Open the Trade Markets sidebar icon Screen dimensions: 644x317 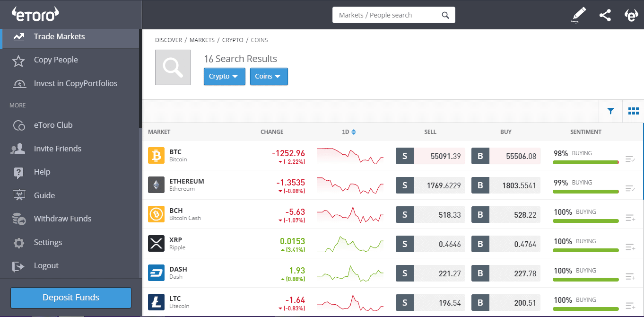click(x=18, y=36)
